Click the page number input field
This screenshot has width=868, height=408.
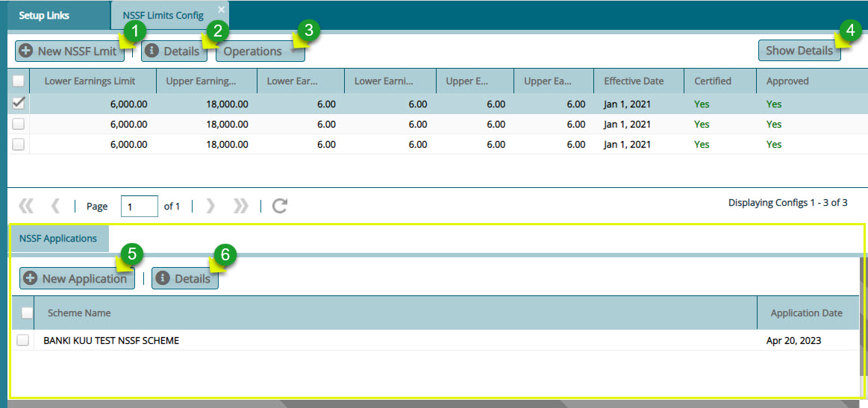140,207
